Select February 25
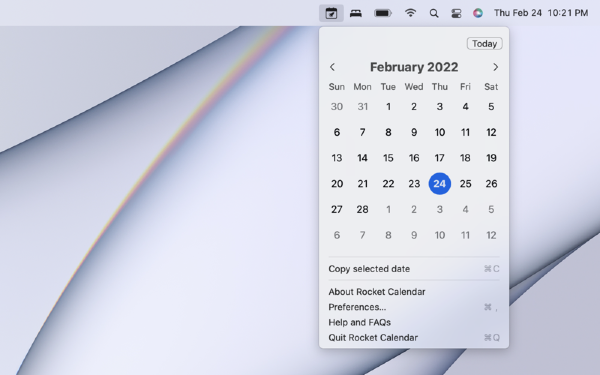The height and width of the screenshot is (375, 600). [465, 184]
